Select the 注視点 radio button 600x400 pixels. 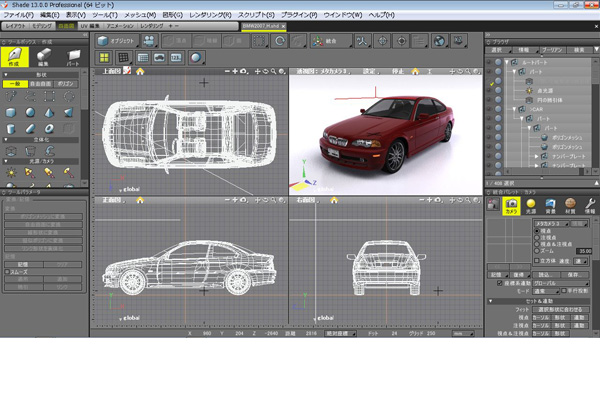[x=537, y=237]
